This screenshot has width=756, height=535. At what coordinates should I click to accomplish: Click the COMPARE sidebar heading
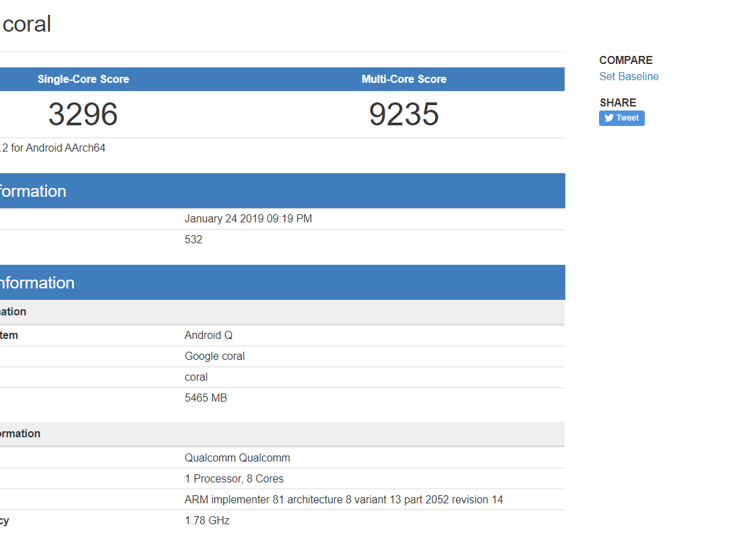click(625, 61)
